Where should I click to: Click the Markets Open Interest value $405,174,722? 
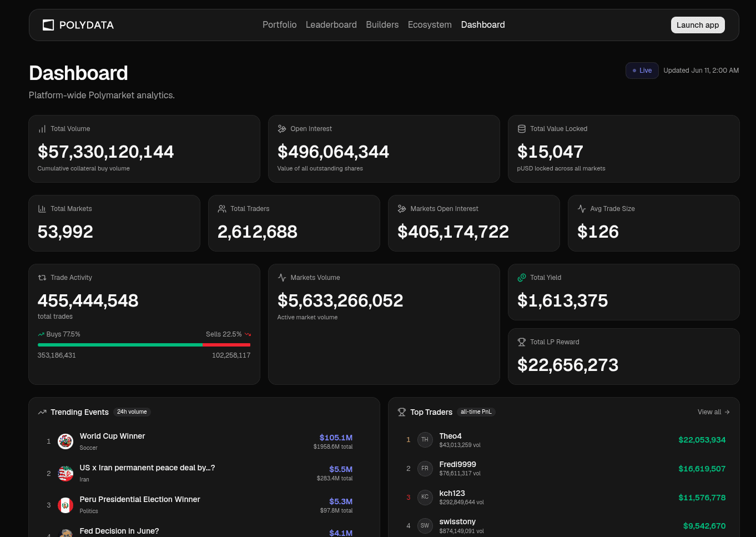[x=453, y=232]
